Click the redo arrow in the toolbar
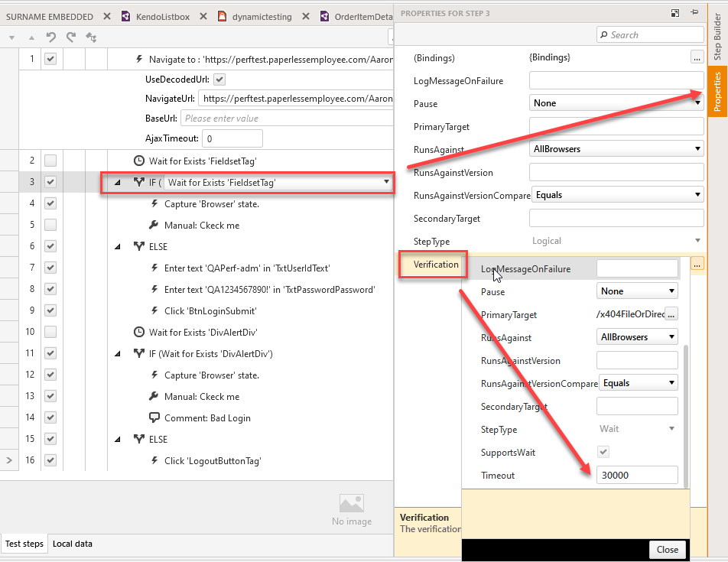 (71, 37)
